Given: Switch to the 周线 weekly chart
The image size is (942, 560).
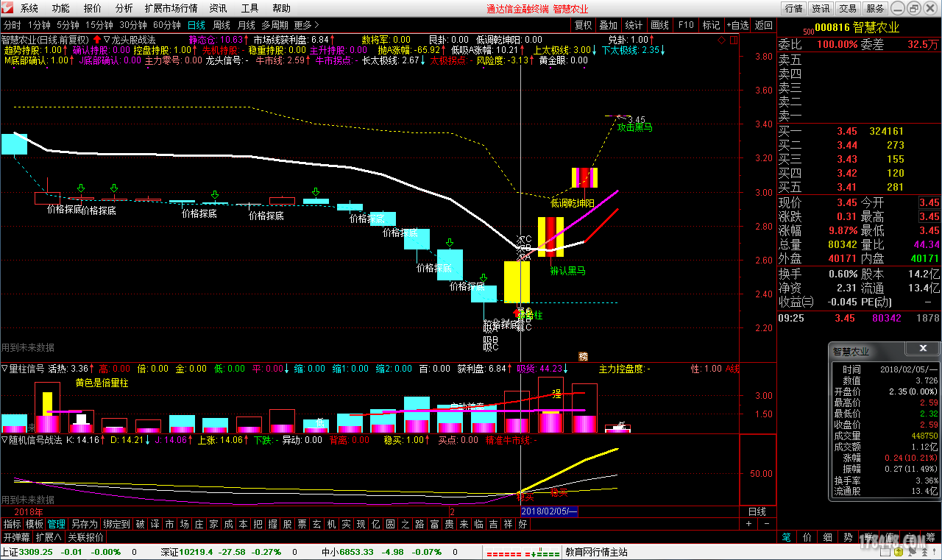Looking at the screenshot, I should point(222,25).
